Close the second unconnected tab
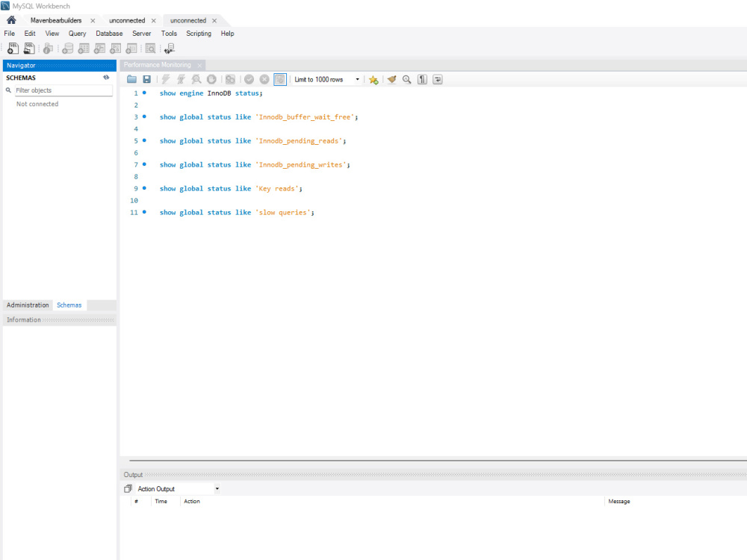This screenshot has width=747, height=560. 214,20
